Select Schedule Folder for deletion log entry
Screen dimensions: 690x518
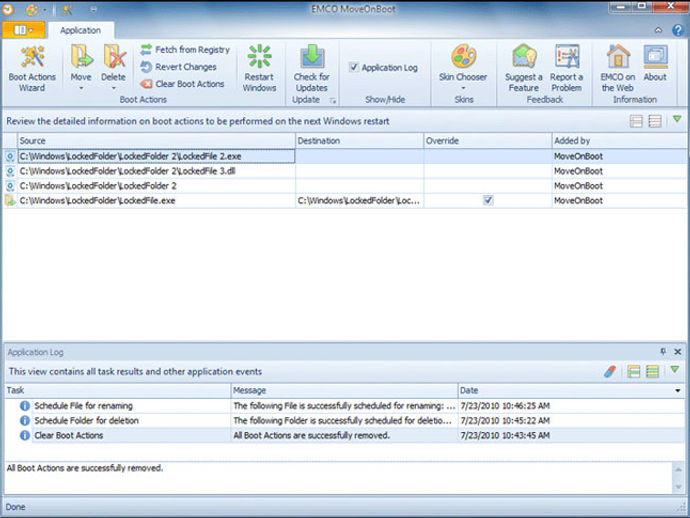click(x=345, y=420)
